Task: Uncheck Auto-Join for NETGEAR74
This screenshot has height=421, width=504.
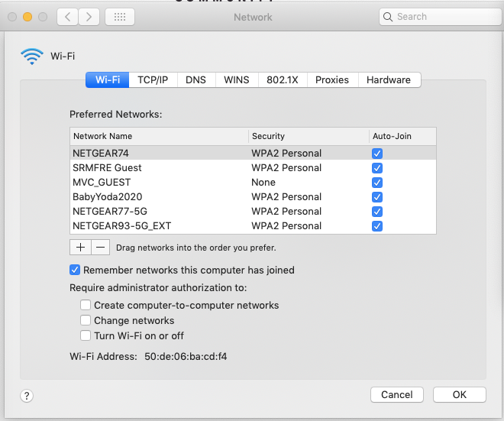Action: [x=376, y=154]
